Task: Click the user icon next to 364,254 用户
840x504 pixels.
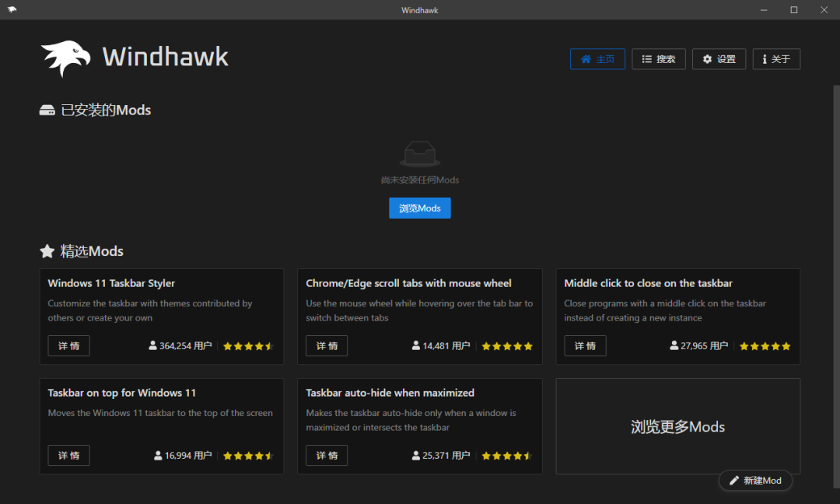Action: pyautogui.click(x=152, y=345)
